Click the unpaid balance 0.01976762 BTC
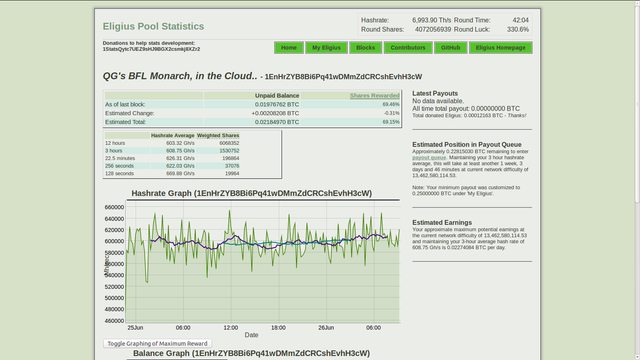The image size is (640, 360). pyautogui.click(x=277, y=104)
